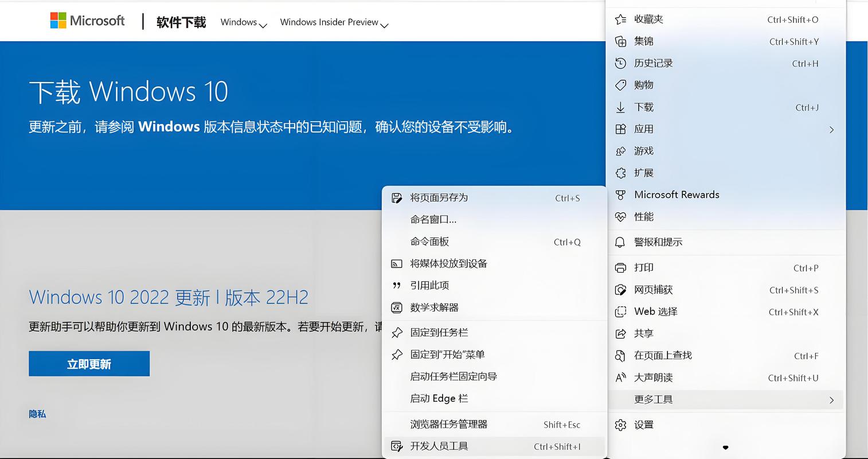Open 设置 via the gear icon
Image resolution: width=868 pixels, height=459 pixels.
[x=621, y=424]
